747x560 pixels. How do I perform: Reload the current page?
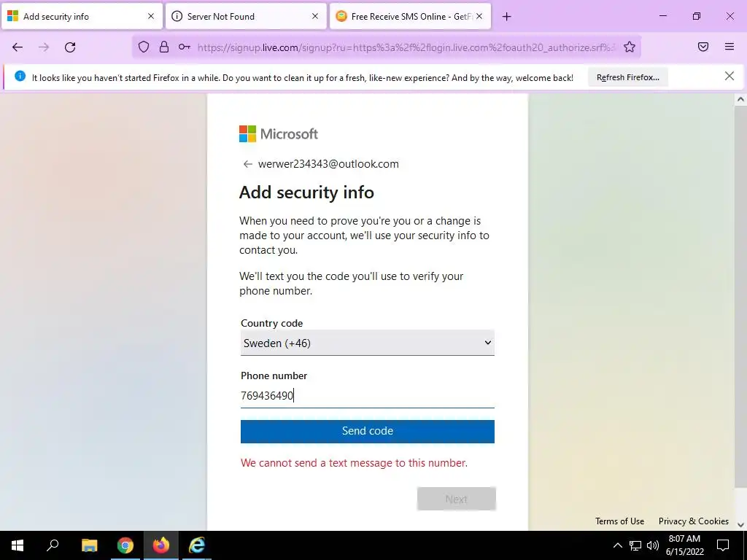tap(70, 47)
